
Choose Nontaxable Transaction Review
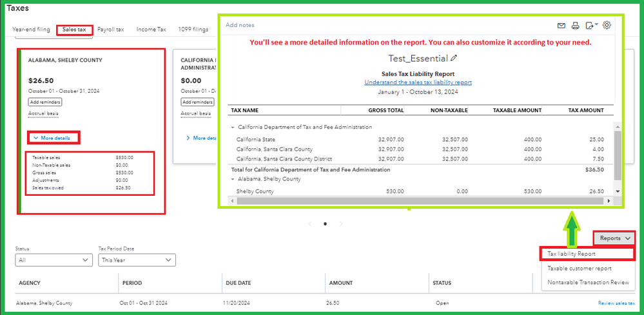pyautogui.click(x=588, y=283)
